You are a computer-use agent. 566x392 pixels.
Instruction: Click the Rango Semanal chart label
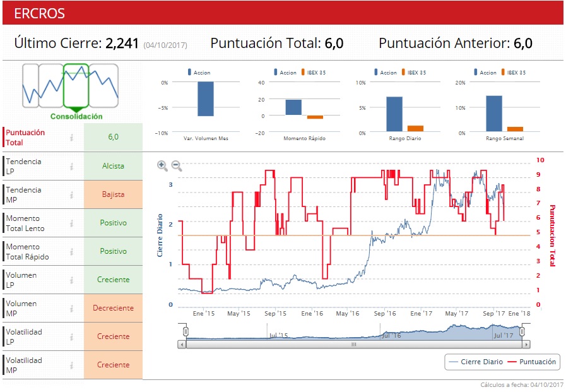tap(505, 139)
